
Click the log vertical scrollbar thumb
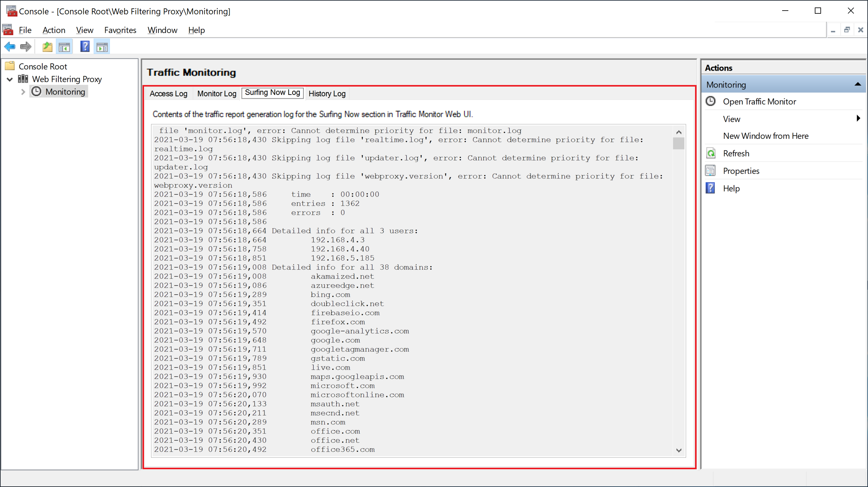click(x=679, y=143)
